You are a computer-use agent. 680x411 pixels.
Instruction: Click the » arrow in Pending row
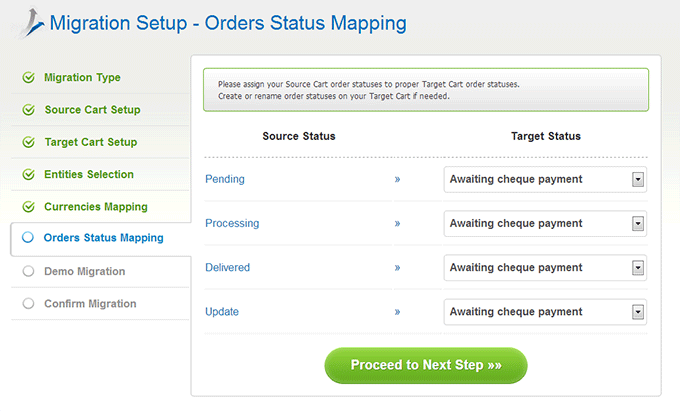[x=397, y=179]
